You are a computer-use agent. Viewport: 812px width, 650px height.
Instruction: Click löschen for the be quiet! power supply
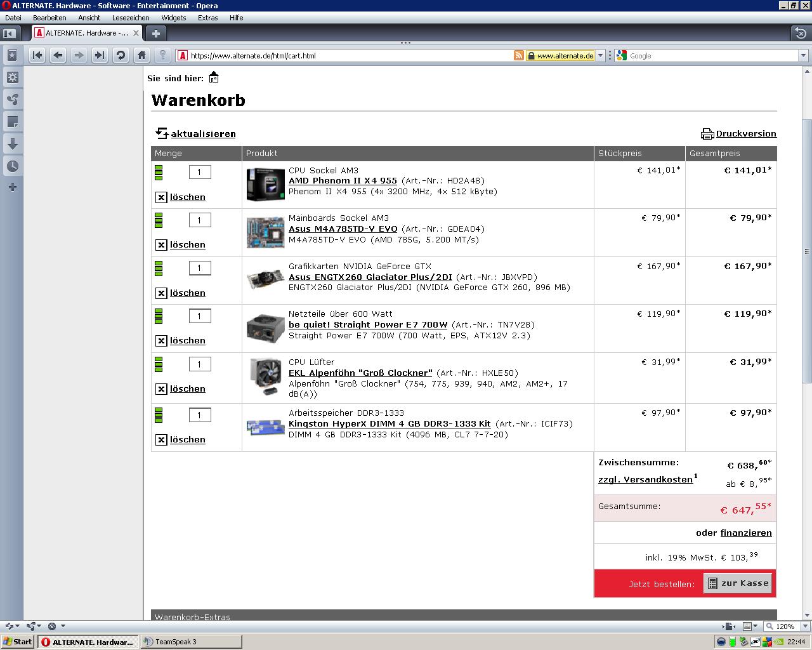pos(188,341)
